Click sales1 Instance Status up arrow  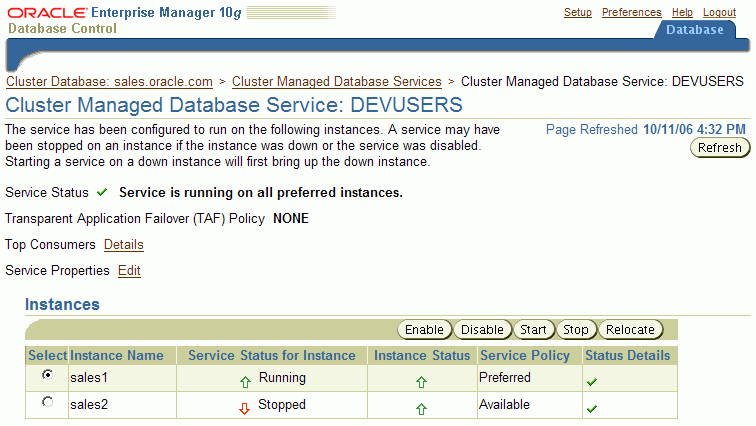[x=421, y=382]
